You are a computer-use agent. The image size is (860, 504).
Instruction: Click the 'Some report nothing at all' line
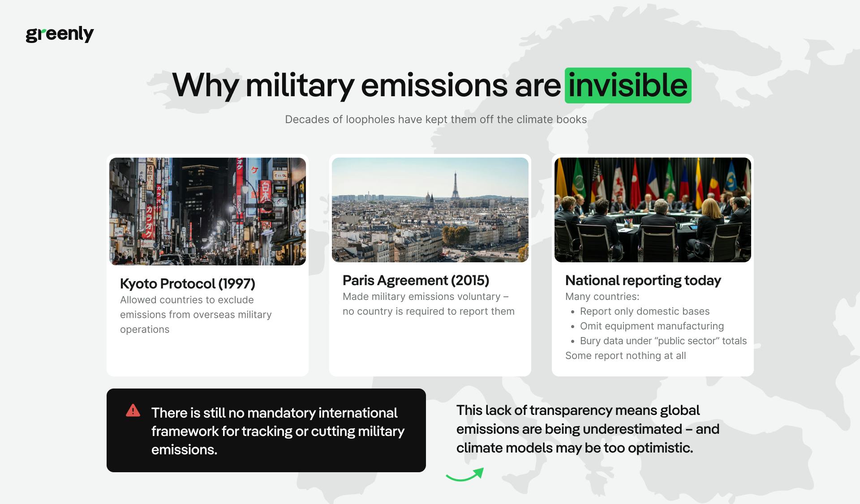click(625, 355)
